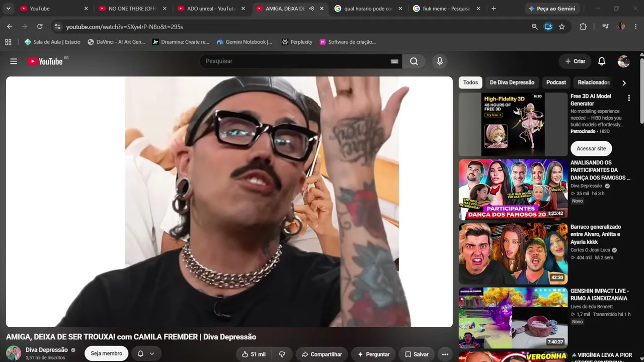The image size is (644, 362).
Task: Open options menu for Hi3D ad
Action: tap(628, 98)
